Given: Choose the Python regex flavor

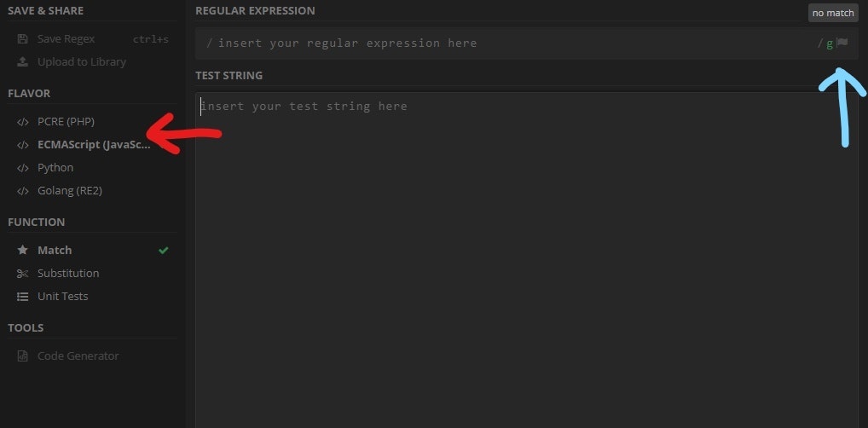Looking at the screenshot, I should (55, 168).
